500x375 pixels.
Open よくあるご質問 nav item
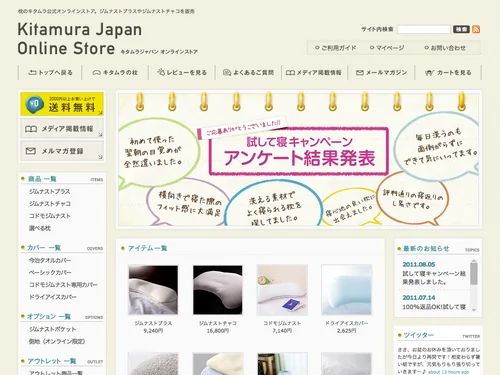click(x=248, y=72)
